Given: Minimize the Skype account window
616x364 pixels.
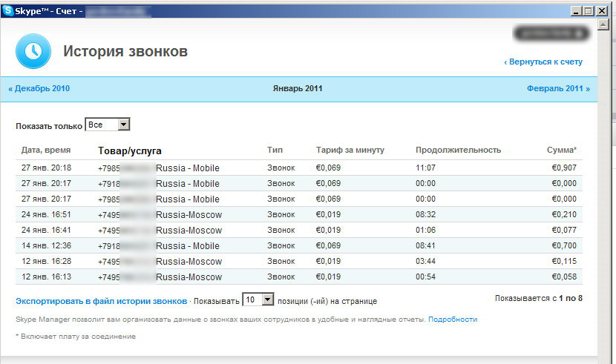Looking at the screenshot, I should (575, 11).
